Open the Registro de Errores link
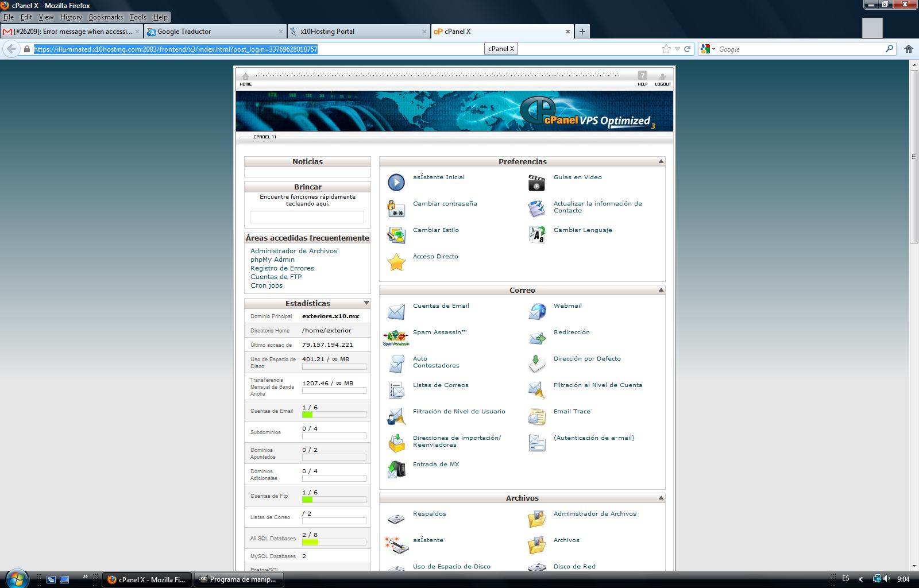The width and height of the screenshot is (919, 588). (x=282, y=268)
